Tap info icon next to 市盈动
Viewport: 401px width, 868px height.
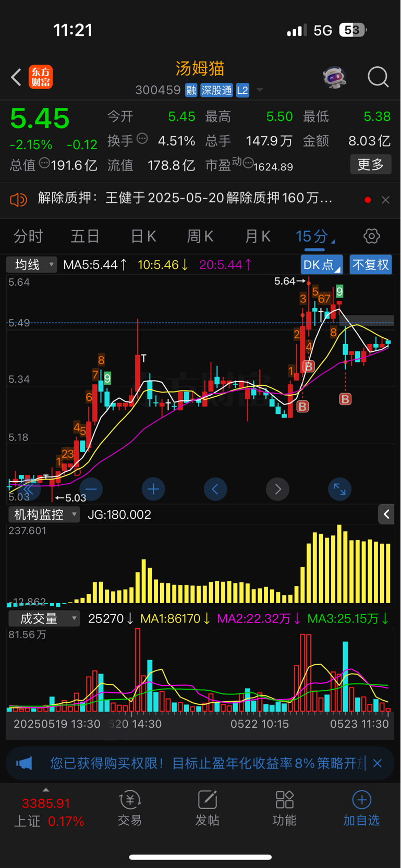click(248, 163)
